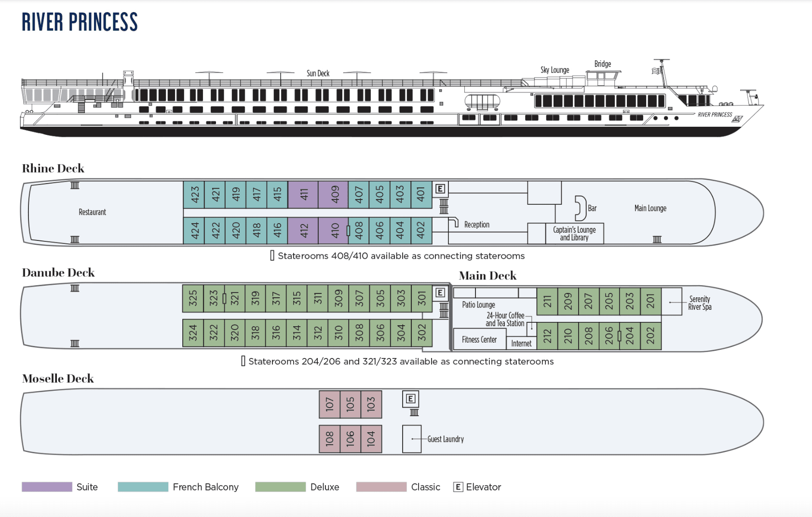Select Deluxe stateroom 321

[235, 299]
